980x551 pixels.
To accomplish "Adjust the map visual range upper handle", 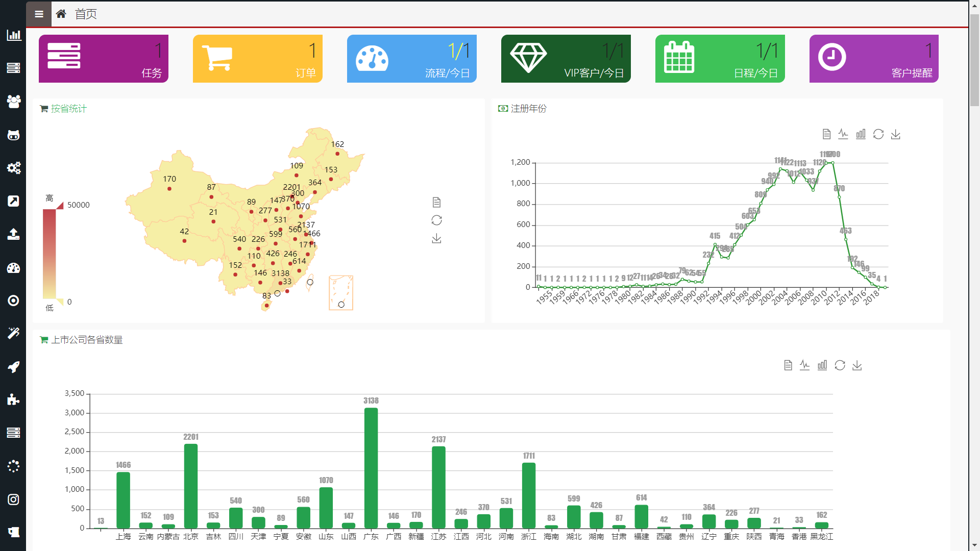I will (60, 205).
